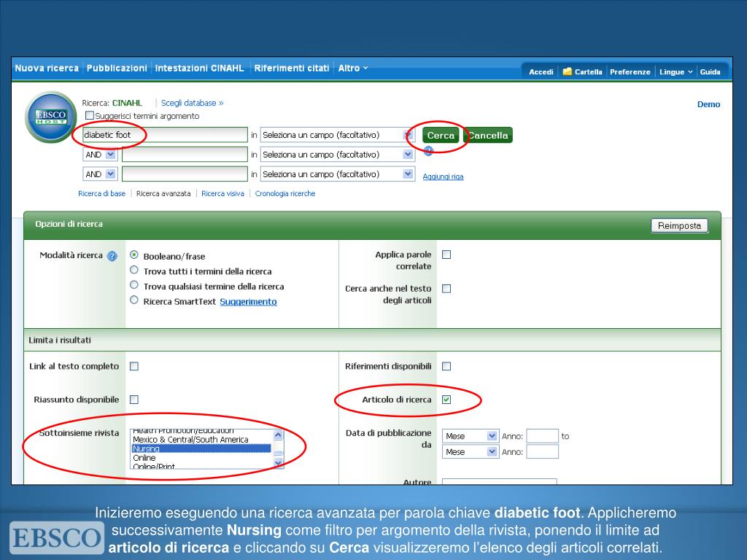The width and height of the screenshot is (747, 560).
Task: Open the second AND operator dropdown
Action: [100, 174]
